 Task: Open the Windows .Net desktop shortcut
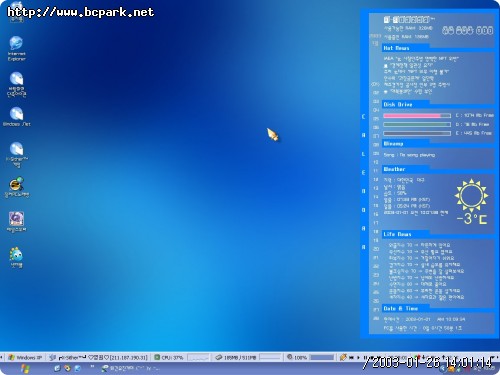[16, 117]
